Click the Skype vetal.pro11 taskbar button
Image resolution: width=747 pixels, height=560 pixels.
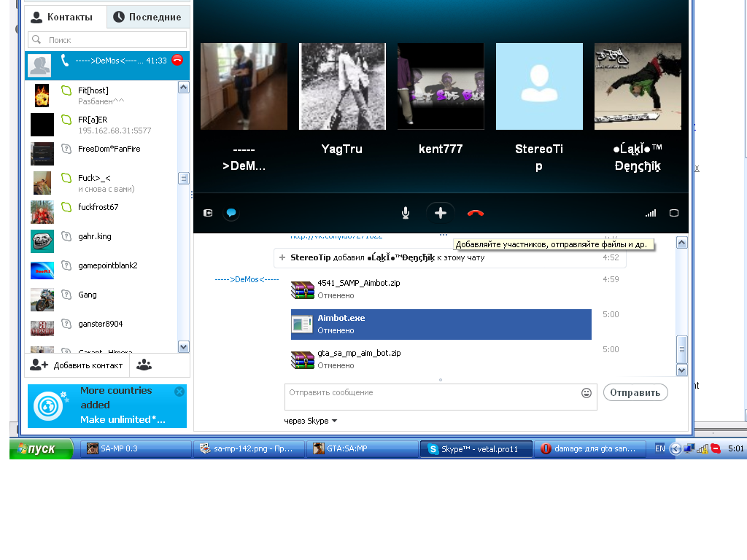coord(476,448)
